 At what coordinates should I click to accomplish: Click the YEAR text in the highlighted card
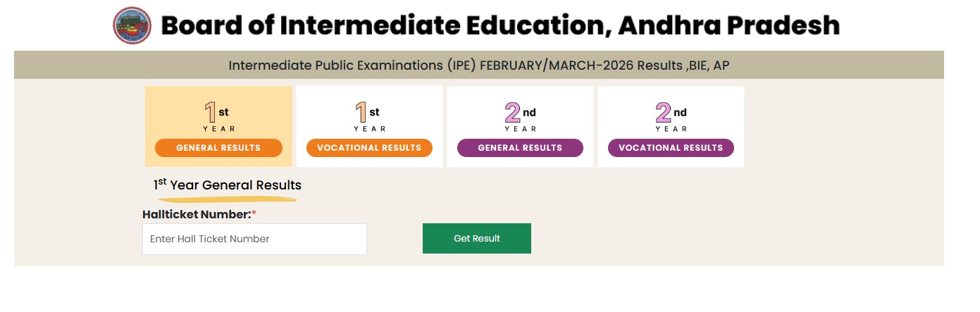(x=219, y=129)
